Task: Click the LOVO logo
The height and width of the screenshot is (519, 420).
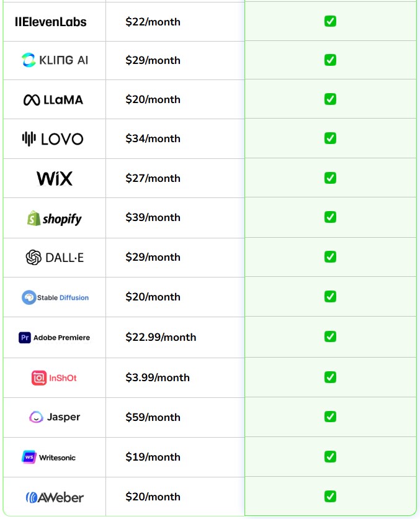Action: (53, 139)
